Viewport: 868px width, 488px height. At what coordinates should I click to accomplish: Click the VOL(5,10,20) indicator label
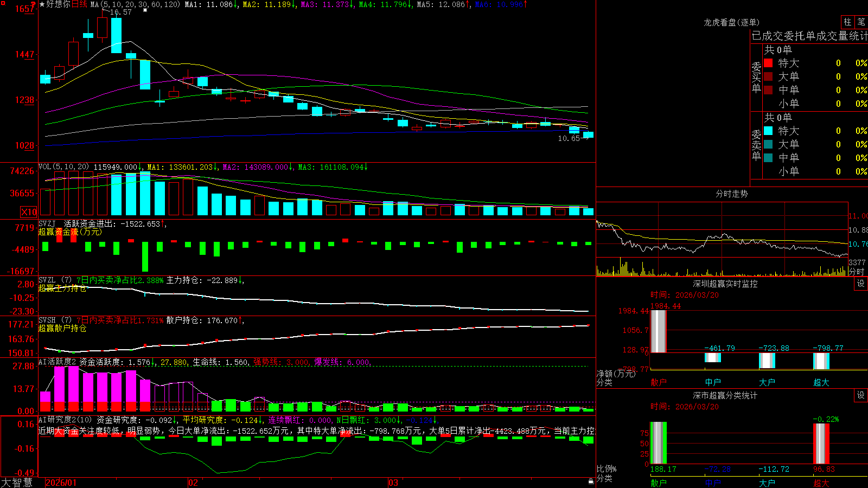click(64, 167)
